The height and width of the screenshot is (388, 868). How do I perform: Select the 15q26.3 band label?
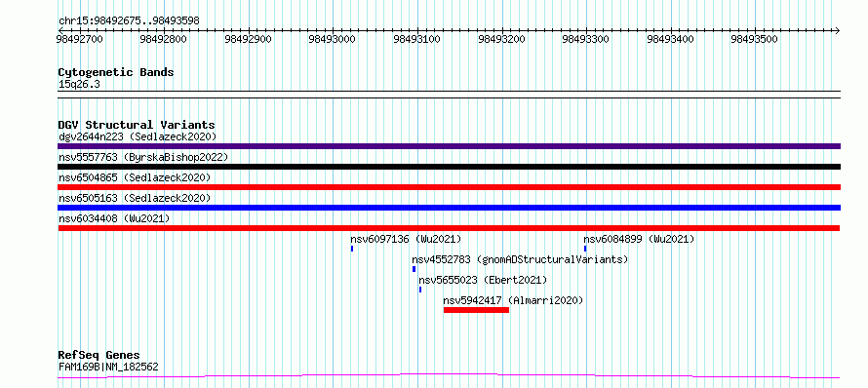coord(79,85)
